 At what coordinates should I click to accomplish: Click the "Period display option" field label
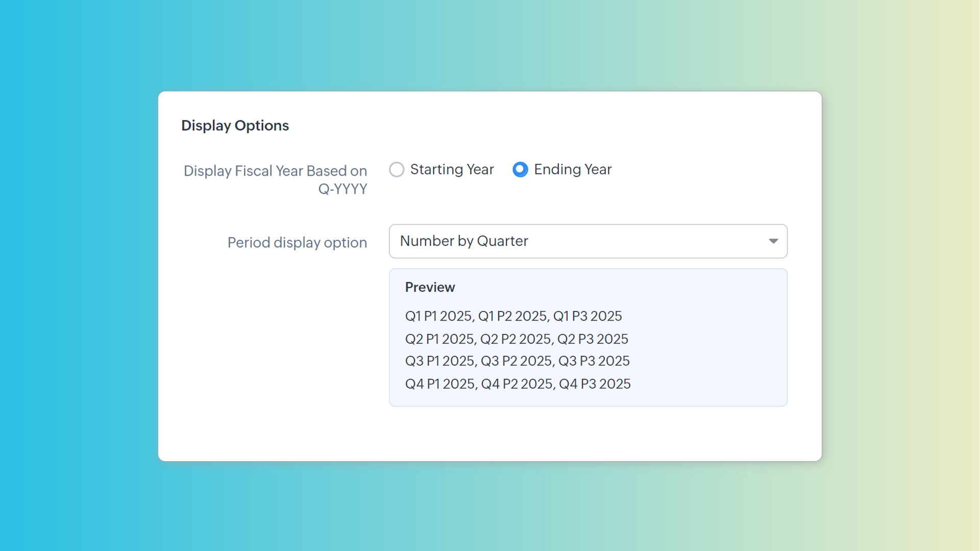[x=297, y=243]
